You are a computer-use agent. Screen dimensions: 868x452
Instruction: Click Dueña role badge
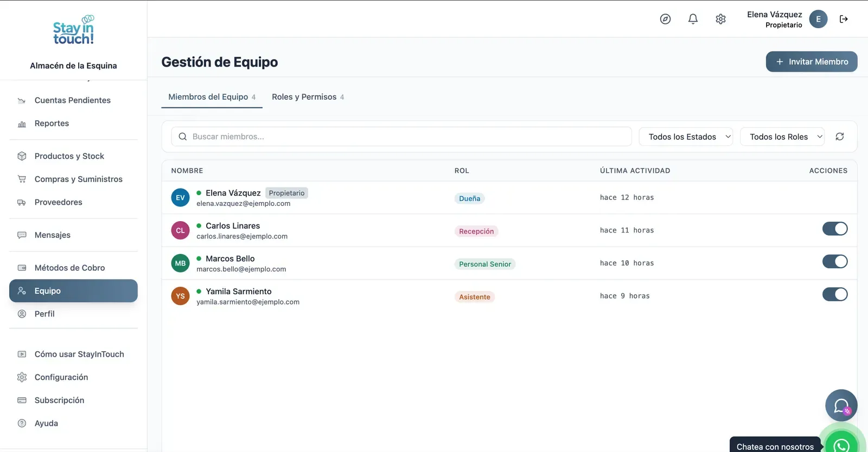click(470, 198)
